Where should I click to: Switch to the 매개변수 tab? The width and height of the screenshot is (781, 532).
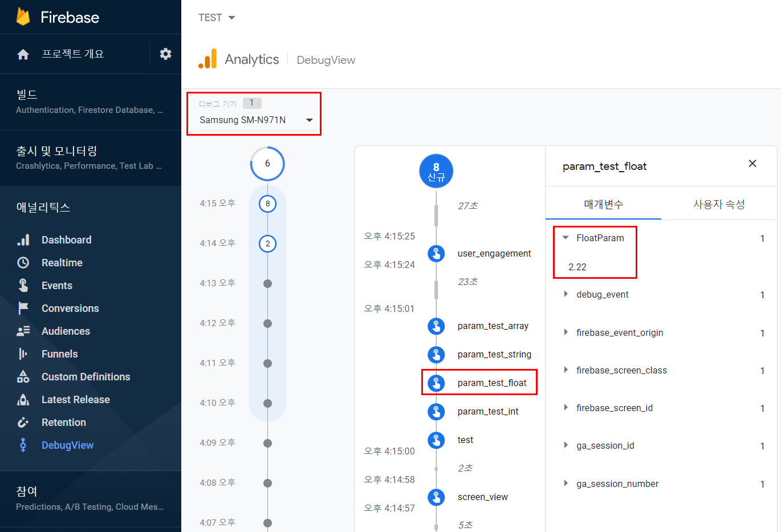tap(604, 204)
